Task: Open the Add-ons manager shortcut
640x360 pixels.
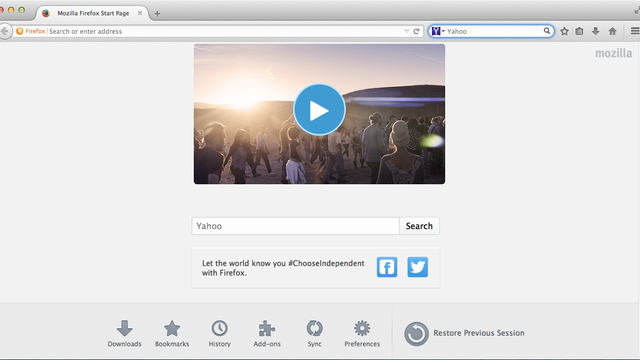Action: (x=267, y=333)
